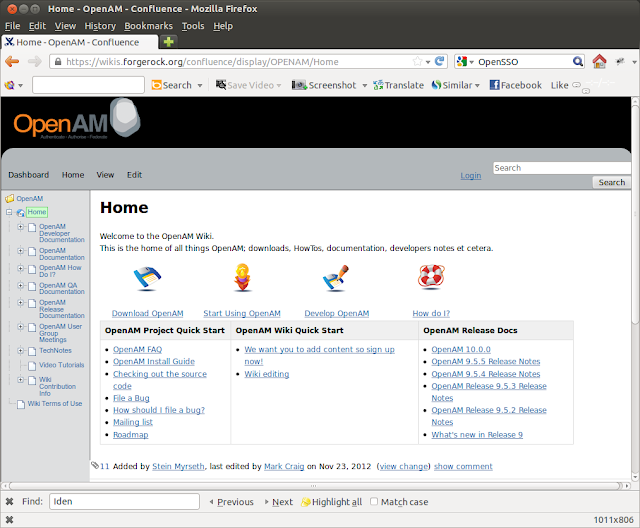This screenshot has height=528, width=640.
Task: Click the Facebook toolbar button
Action: [516, 85]
